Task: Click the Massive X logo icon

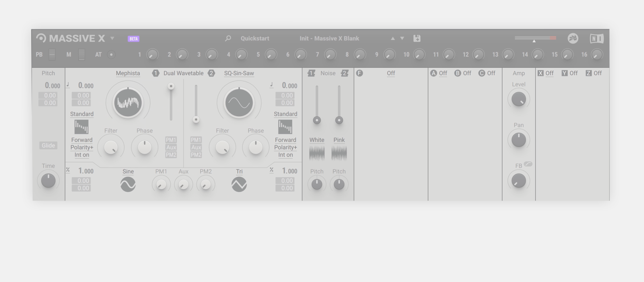Action: (41, 38)
